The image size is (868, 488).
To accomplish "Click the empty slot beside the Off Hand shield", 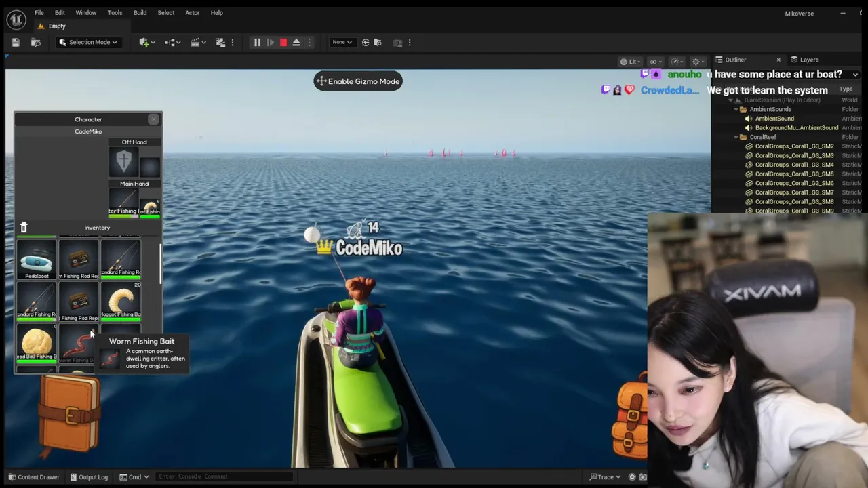I will coord(150,167).
